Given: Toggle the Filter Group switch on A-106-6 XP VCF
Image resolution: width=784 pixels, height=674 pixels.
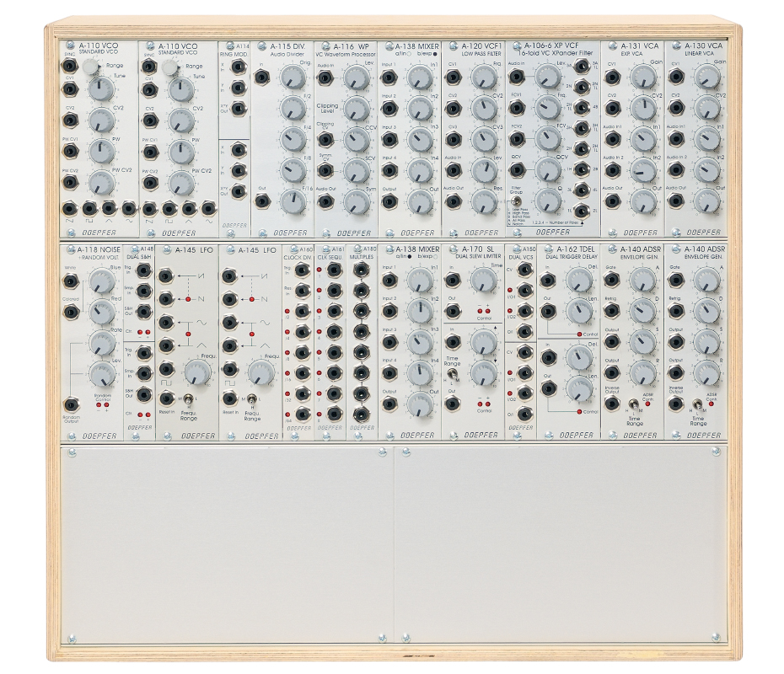Looking at the screenshot, I should (x=514, y=201).
